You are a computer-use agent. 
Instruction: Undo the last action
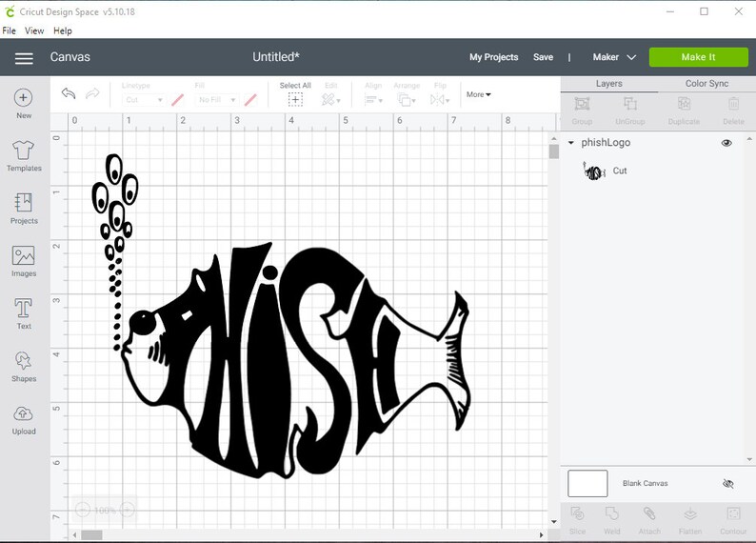(x=69, y=93)
